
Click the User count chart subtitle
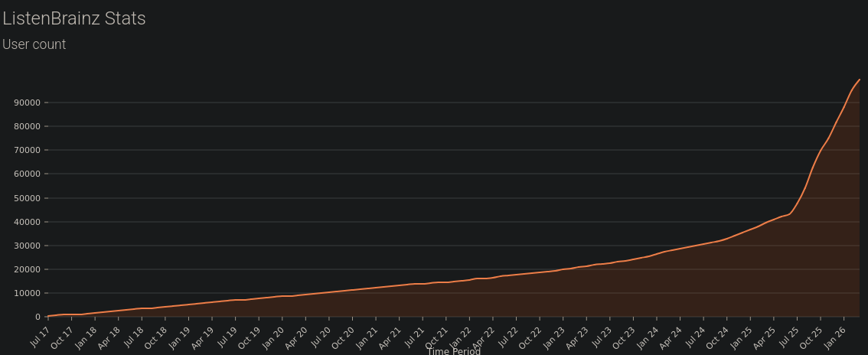(x=34, y=44)
